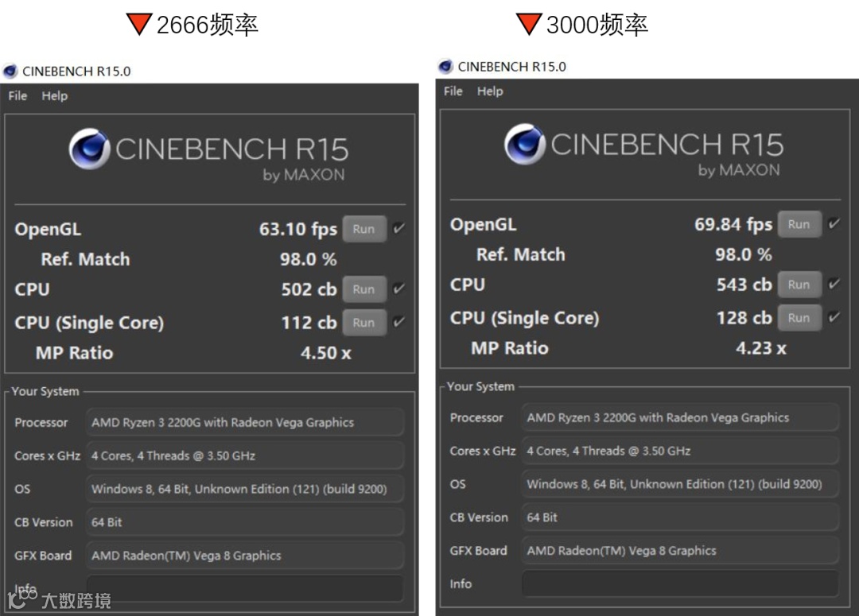Image resolution: width=859 pixels, height=616 pixels.
Task: Toggle OpenGL checkbox in left window
Action: 399,228
